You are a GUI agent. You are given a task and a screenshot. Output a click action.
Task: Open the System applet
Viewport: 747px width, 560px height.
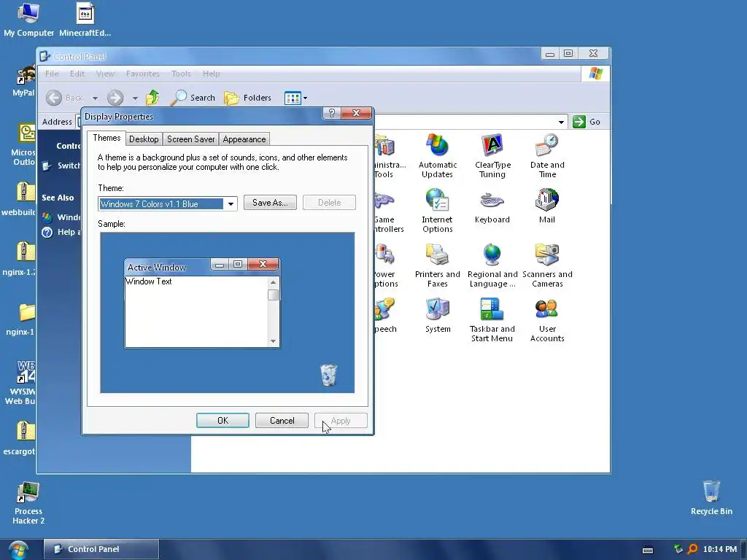[438, 315]
